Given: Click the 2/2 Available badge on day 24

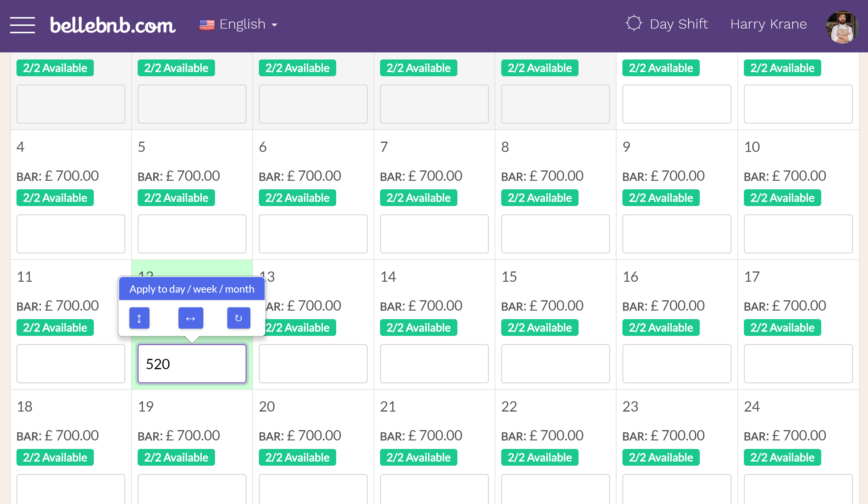Looking at the screenshot, I should (782, 457).
